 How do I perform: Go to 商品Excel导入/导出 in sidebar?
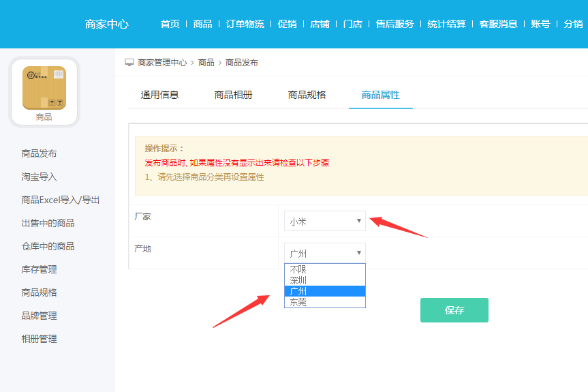61,200
